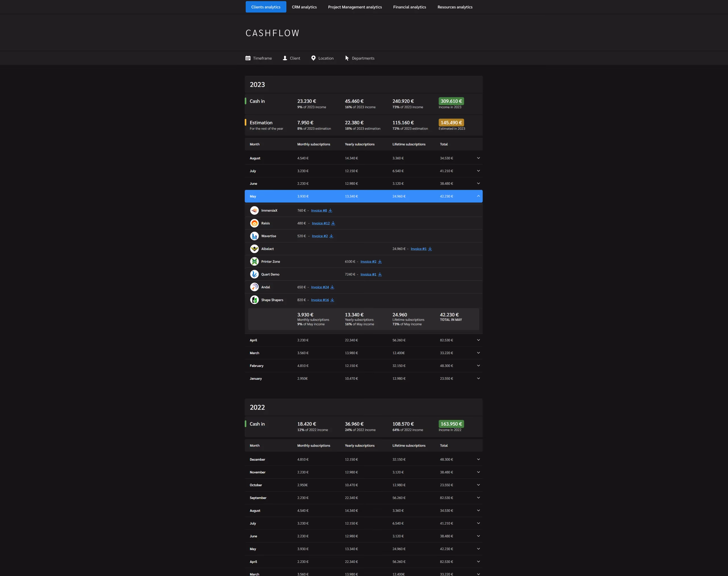Download Quart Demo Invoice #1 via arrow icon

380,274
